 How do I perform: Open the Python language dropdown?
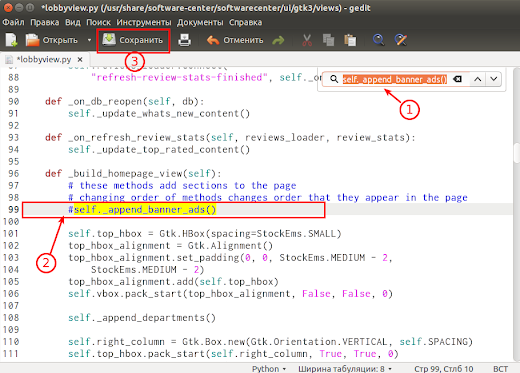(269, 369)
